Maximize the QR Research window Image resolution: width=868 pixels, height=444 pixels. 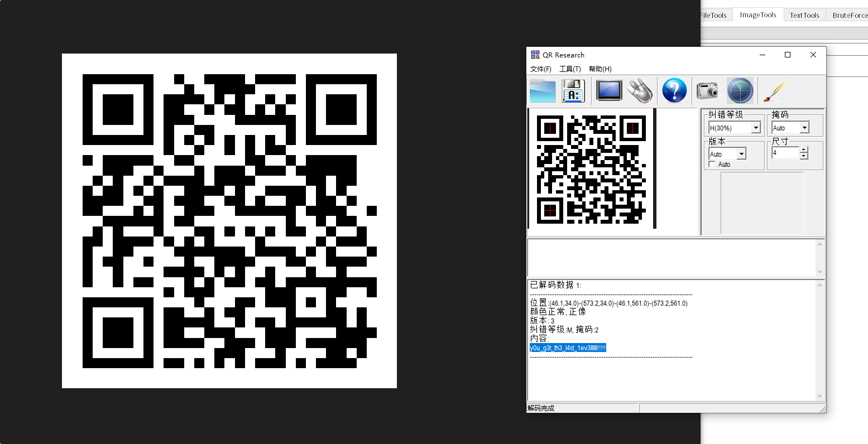click(788, 55)
